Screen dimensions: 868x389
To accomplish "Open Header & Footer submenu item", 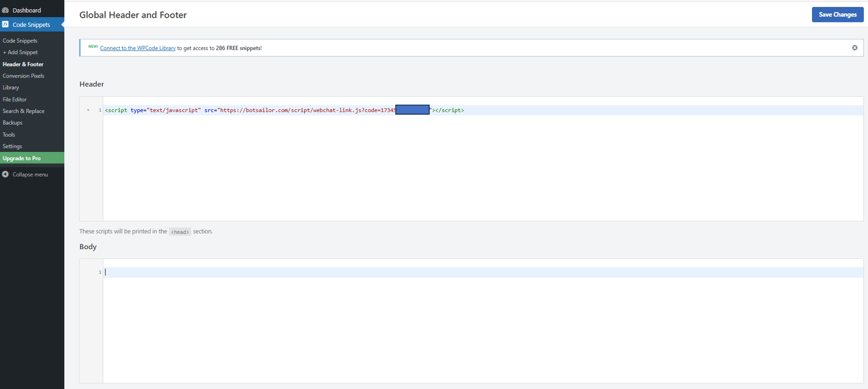I will tap(23, 64).
